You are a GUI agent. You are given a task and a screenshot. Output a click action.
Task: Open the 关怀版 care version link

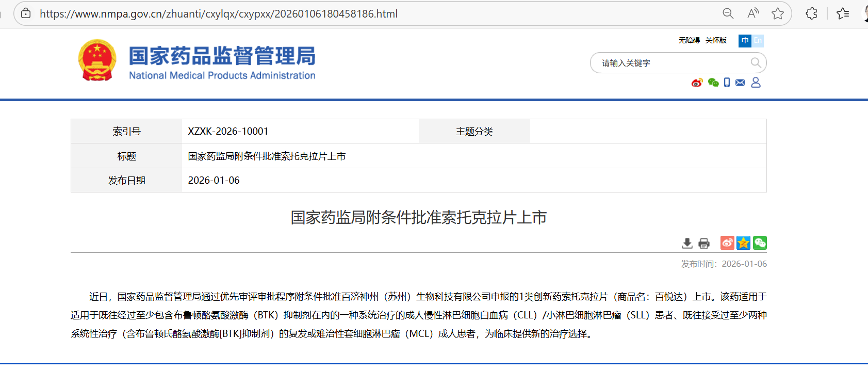[716, 40]
